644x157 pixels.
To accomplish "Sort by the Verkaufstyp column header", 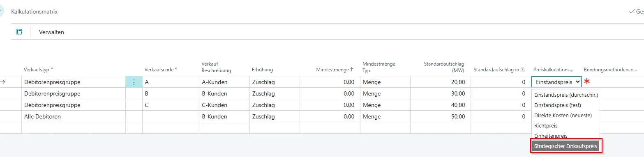I will click(x=39, y=70).
